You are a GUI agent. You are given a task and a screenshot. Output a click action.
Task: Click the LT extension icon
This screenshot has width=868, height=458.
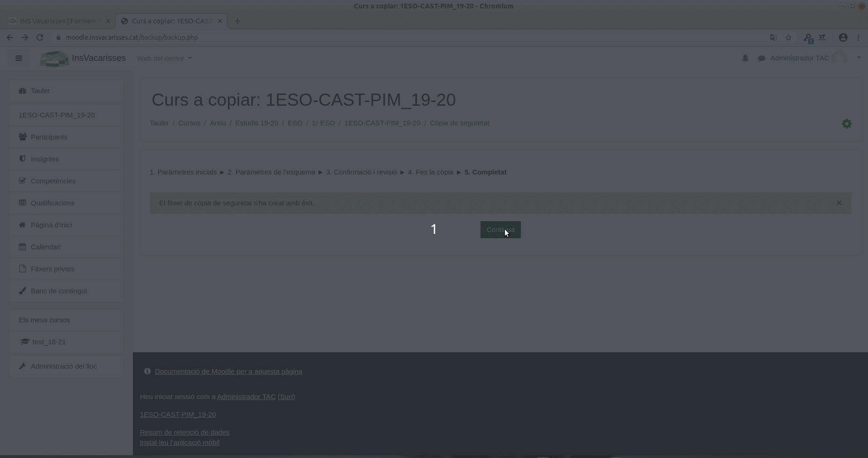click(822, 37)
